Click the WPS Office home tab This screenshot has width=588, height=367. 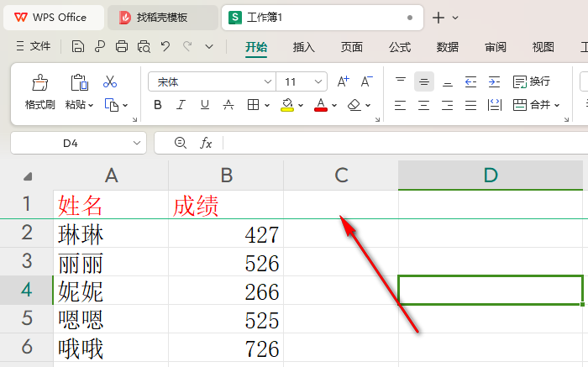click(54, 18)
